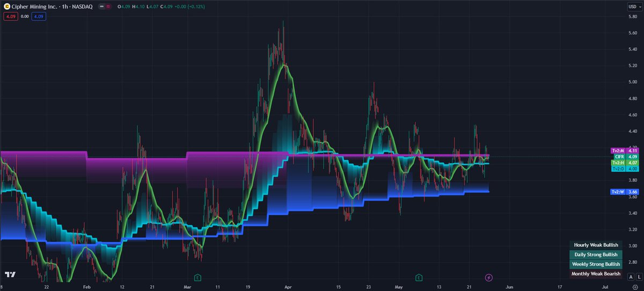Click the Jun label on time axis
Screen dimensions: 644x291
(x=510, y=287)
